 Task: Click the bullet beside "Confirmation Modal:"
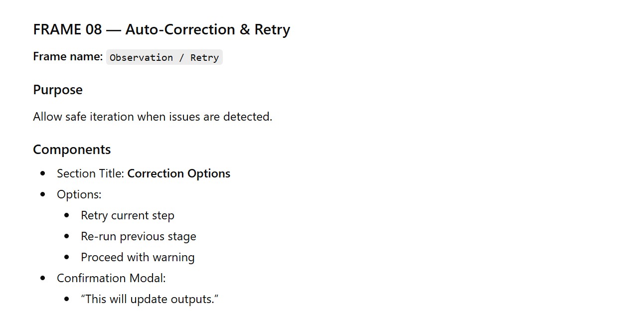click(43, 278)
